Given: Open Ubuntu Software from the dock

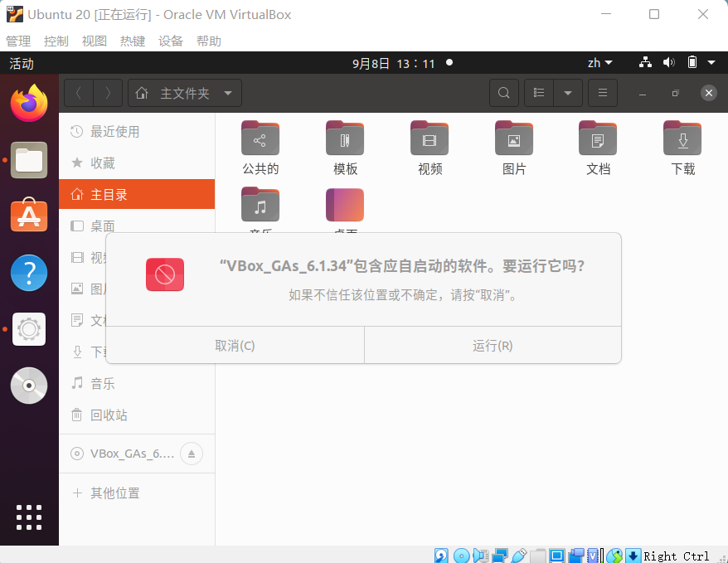Looking at the screenshot, I should pyautogui.click(x=29, y=216).
